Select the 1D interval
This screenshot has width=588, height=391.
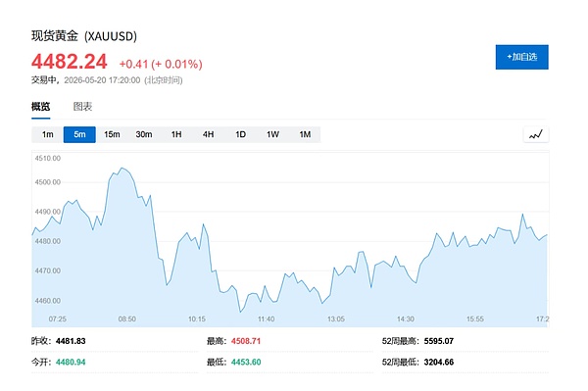(240, 134)
